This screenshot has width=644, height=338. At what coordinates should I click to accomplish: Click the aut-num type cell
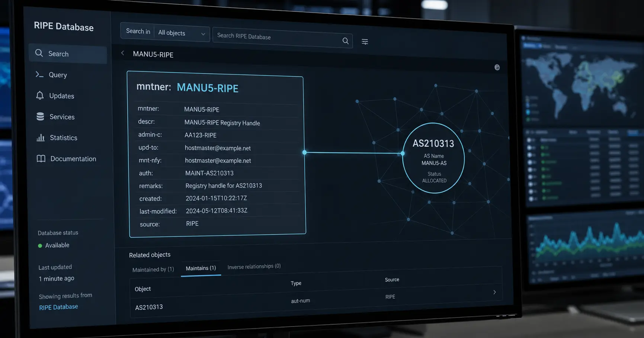click(x=301, y=300)
